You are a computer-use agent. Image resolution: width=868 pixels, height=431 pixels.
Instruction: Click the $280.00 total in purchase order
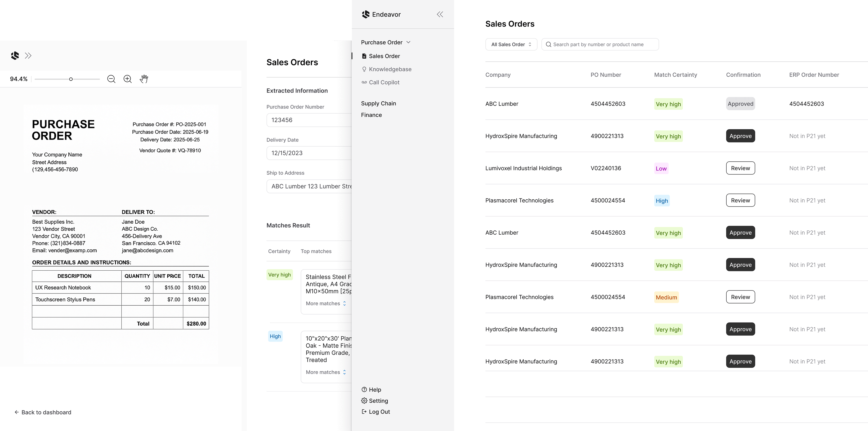196,323
